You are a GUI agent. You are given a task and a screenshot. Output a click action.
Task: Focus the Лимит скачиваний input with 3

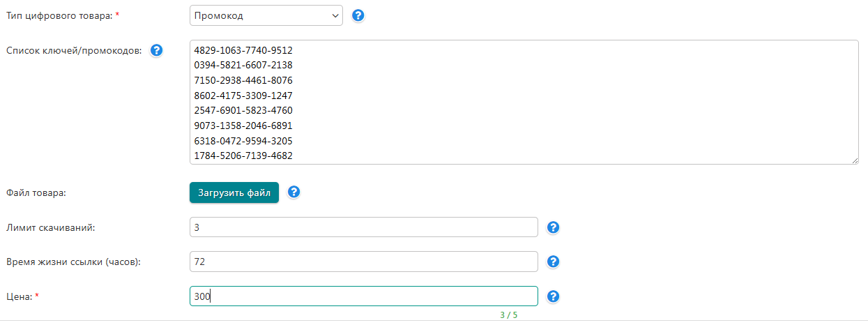click(x=363, y=227)
